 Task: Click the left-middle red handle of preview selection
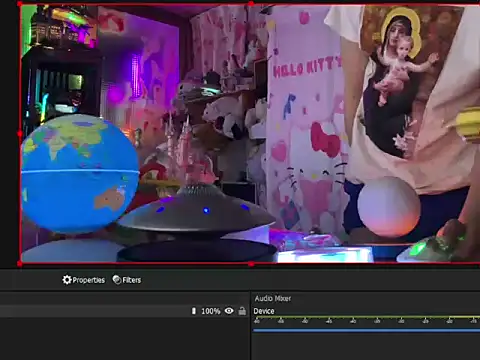click(20, 134)
